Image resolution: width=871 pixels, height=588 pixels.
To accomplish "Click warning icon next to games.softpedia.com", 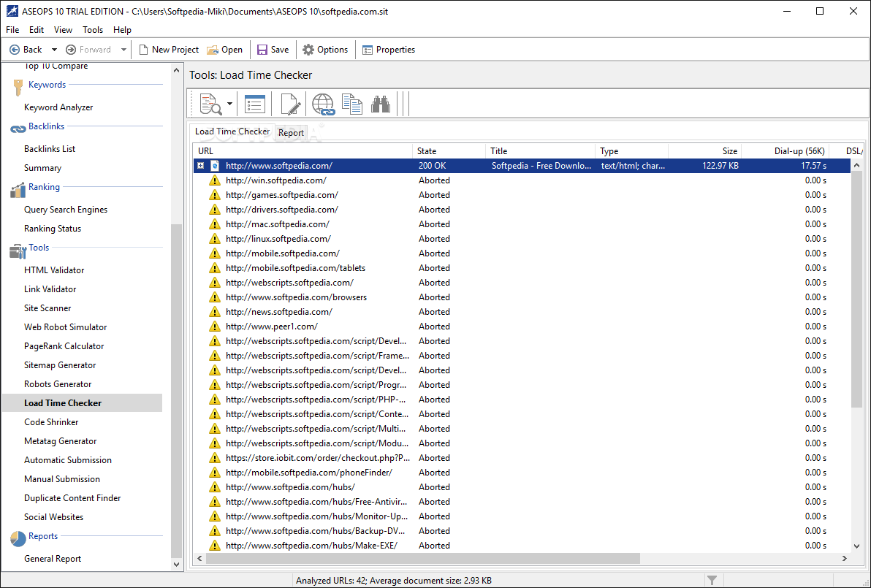I will click(214, 195).
